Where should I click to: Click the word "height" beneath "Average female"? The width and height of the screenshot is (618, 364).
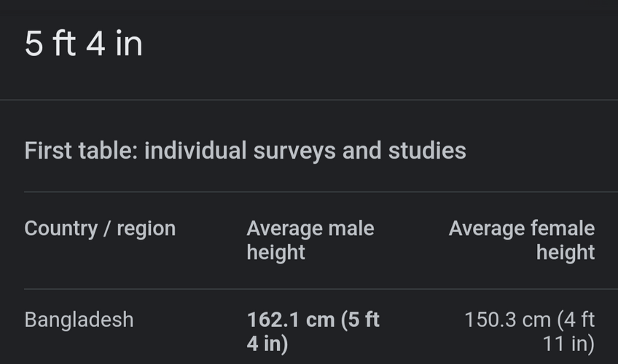pos(566,253)
